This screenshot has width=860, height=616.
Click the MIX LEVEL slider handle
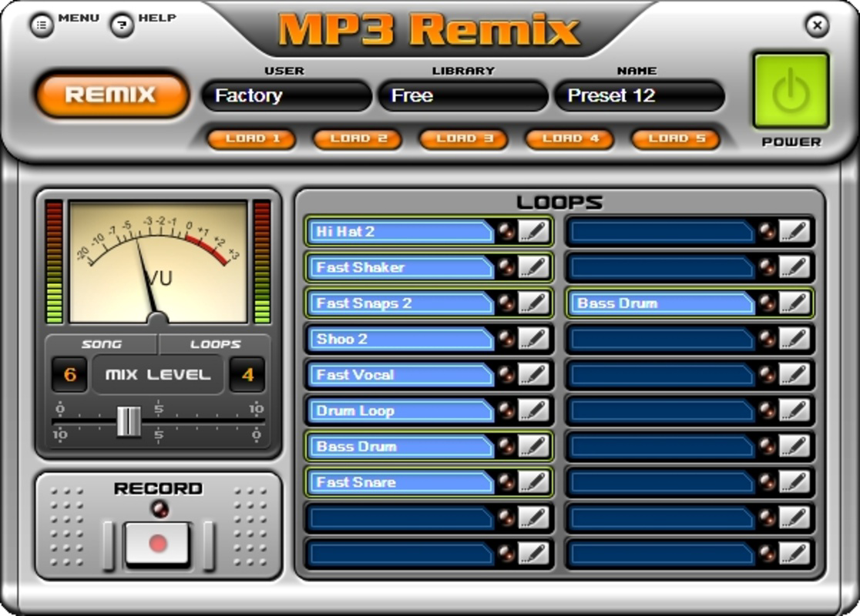pos(129,421)
